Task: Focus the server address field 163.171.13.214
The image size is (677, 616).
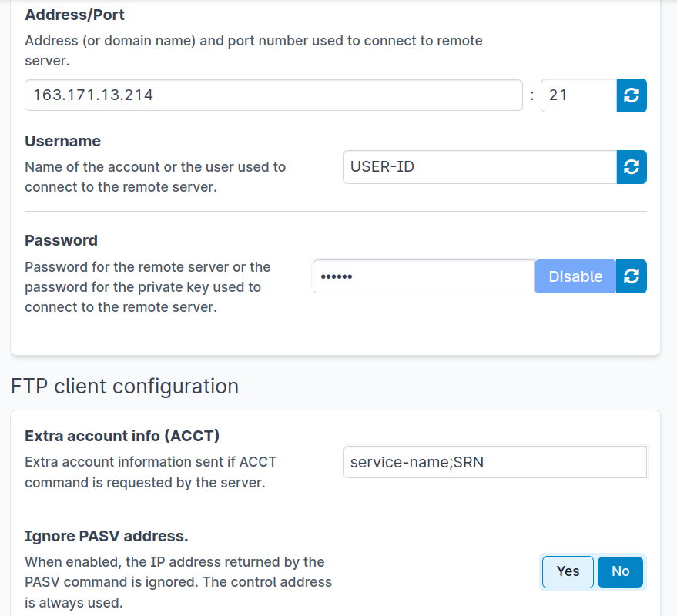Action: 273,95
